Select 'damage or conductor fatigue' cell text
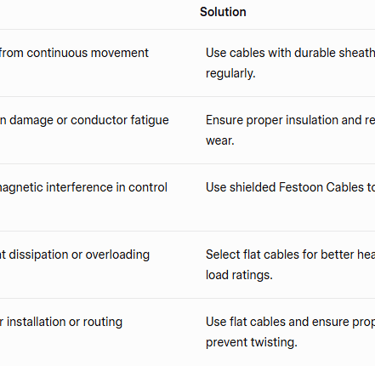The width and height of the screenshot is (375, 366). tap(84, 120)
